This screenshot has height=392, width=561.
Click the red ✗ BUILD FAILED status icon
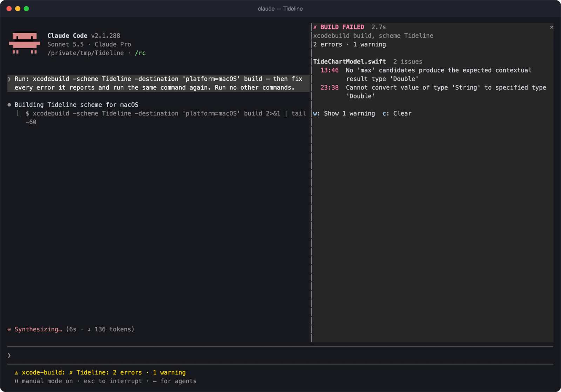point(315,27)
